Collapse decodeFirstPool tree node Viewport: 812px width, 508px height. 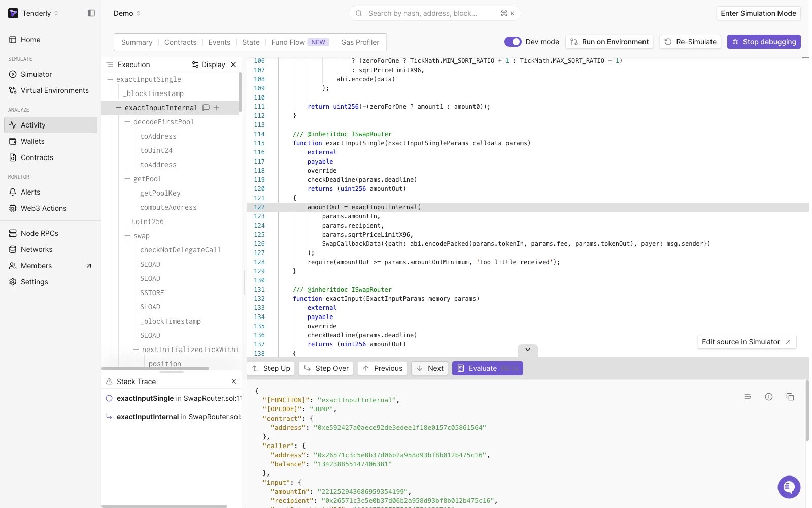pos(127,122)
